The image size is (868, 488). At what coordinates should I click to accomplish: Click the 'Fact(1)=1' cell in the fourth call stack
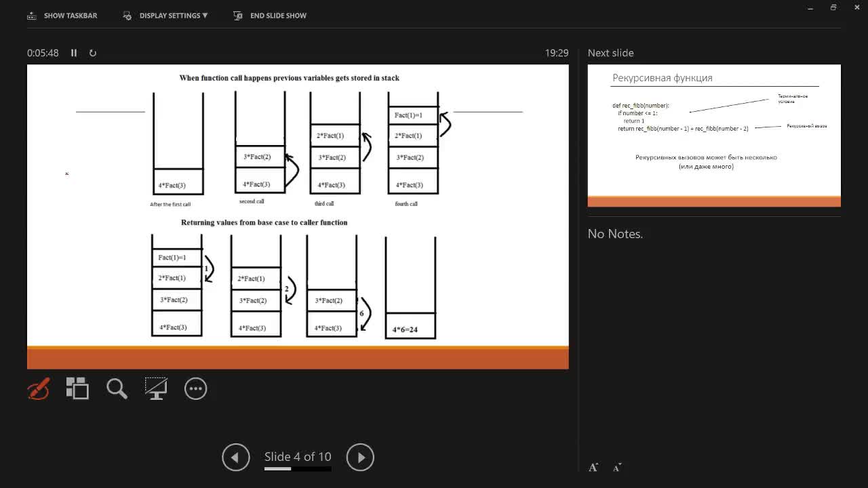click(x=413, y=115)
